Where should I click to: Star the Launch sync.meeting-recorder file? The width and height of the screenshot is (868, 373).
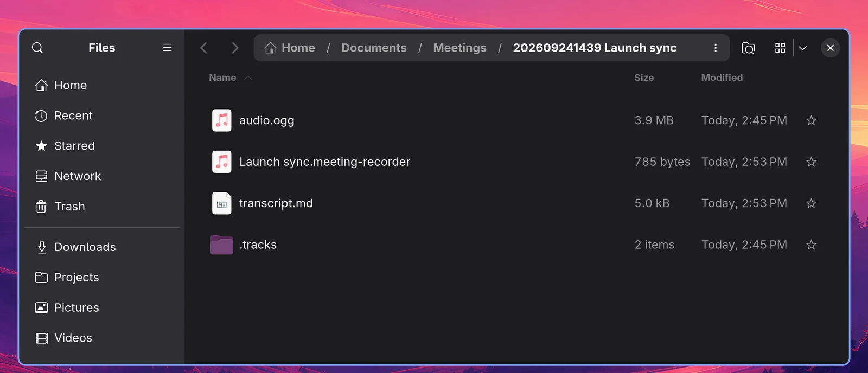coord(811,162)
